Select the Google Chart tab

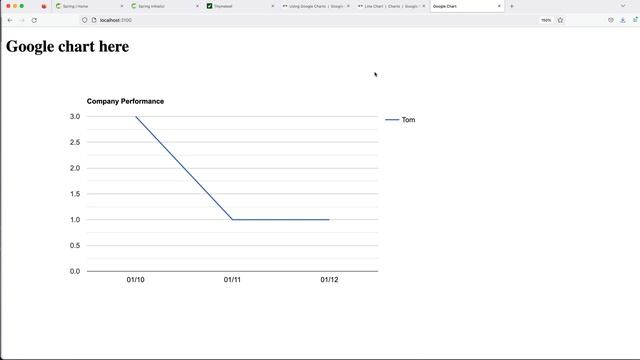(x=467, y=6)
